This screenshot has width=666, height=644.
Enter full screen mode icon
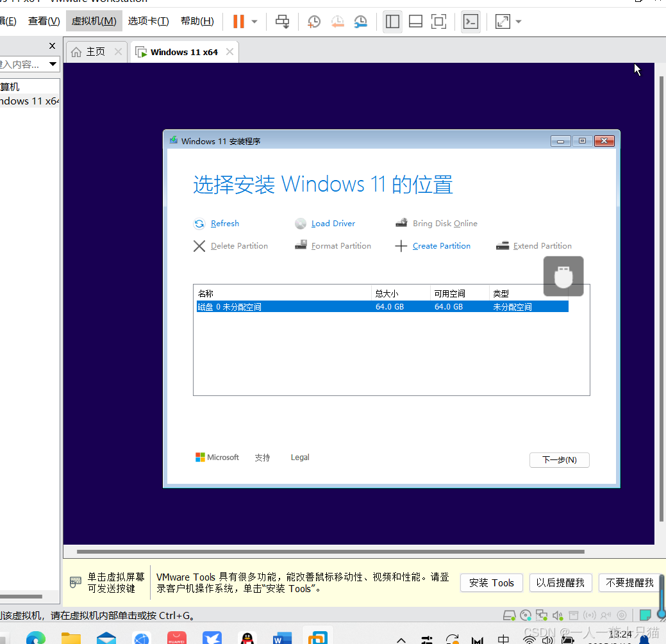[438, 21]
